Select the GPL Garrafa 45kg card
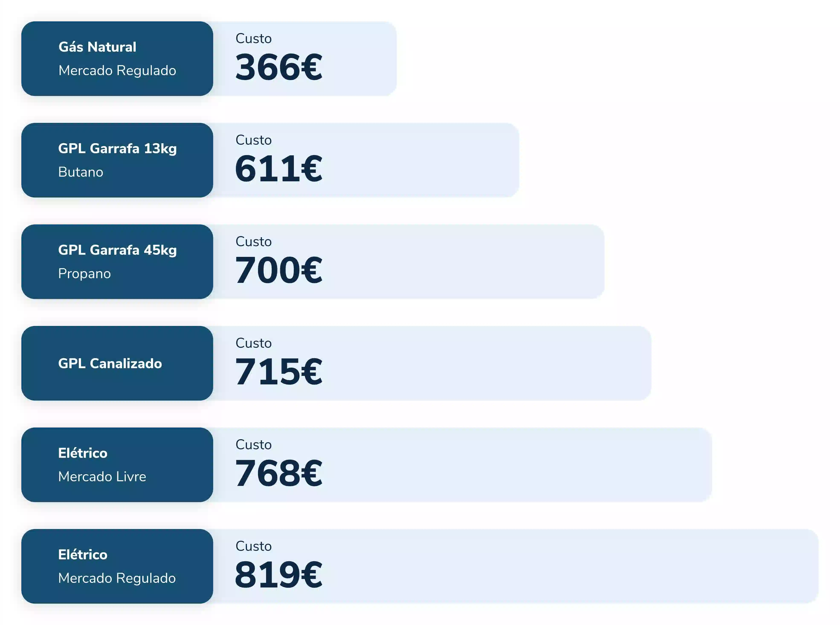This screenshot has height=625, width=840. point(117,262)
